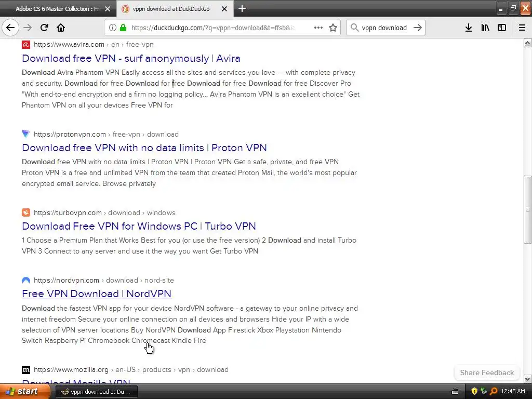The width and height of the screenshot is (532, 399).
Task: Click the vertical scrollbar thumb
Action: point(527,209)
